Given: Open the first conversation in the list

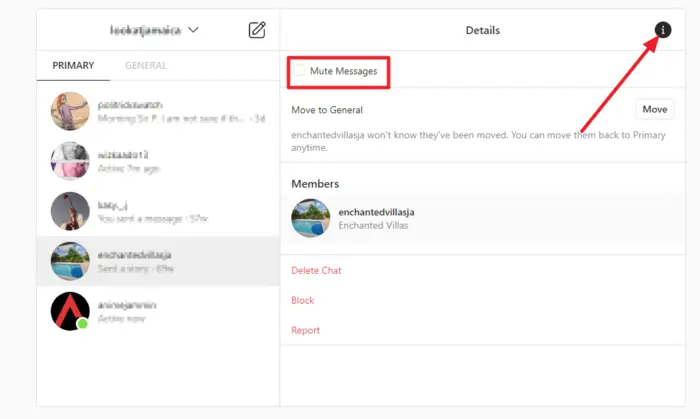Looking at the screenshot, I should tap(158, 111).
